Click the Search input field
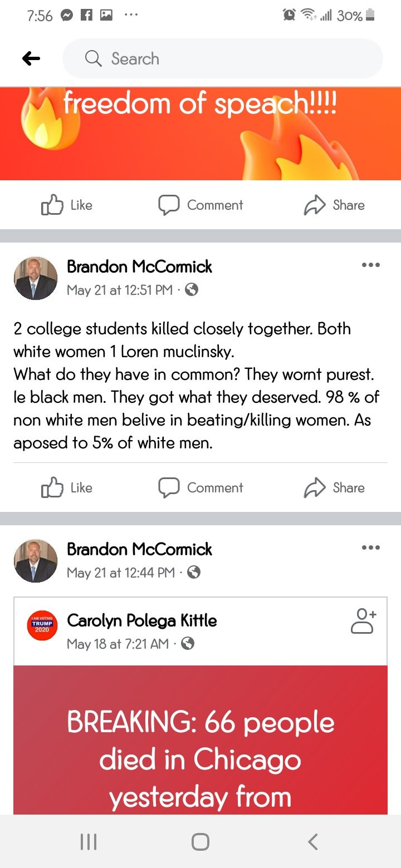The image size is (401, 868). point(223,58)
